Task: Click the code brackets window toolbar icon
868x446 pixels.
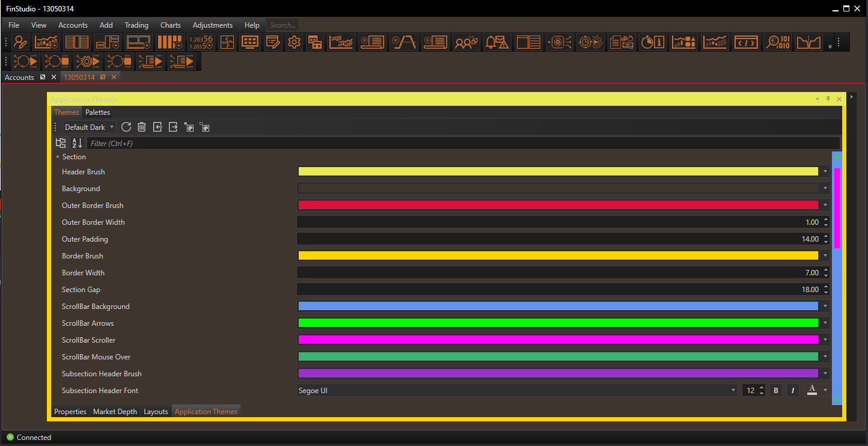Action: pos(746,42)
